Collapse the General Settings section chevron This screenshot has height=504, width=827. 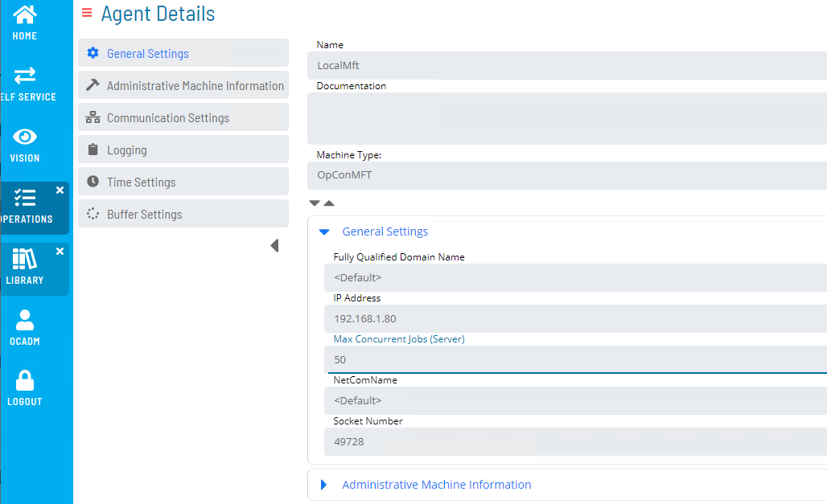tap(324, 232)
